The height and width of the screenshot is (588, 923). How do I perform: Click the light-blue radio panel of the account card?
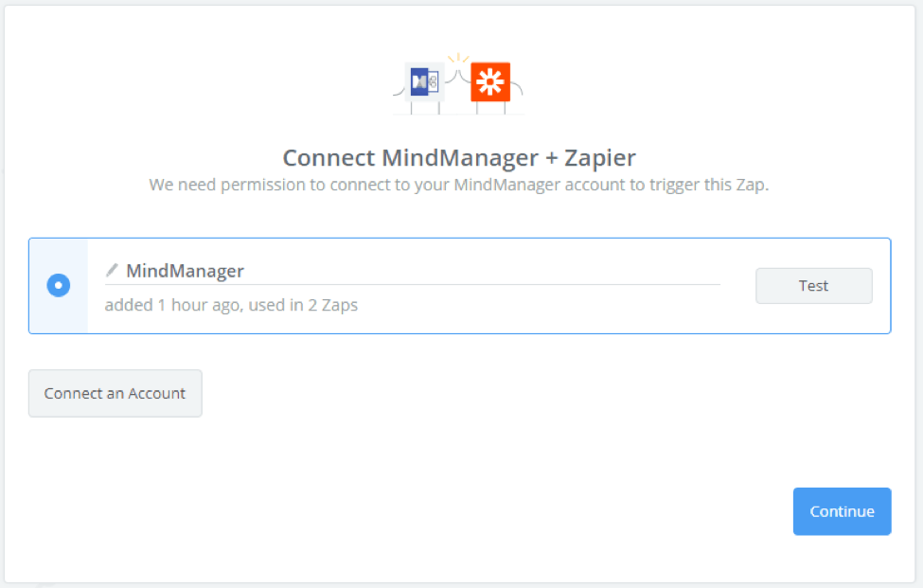click(x=59, y=286)
